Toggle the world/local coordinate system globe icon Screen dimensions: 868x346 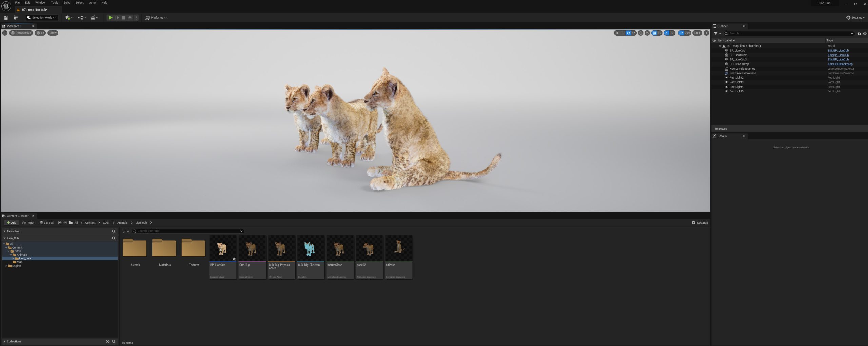coord(640,33)
